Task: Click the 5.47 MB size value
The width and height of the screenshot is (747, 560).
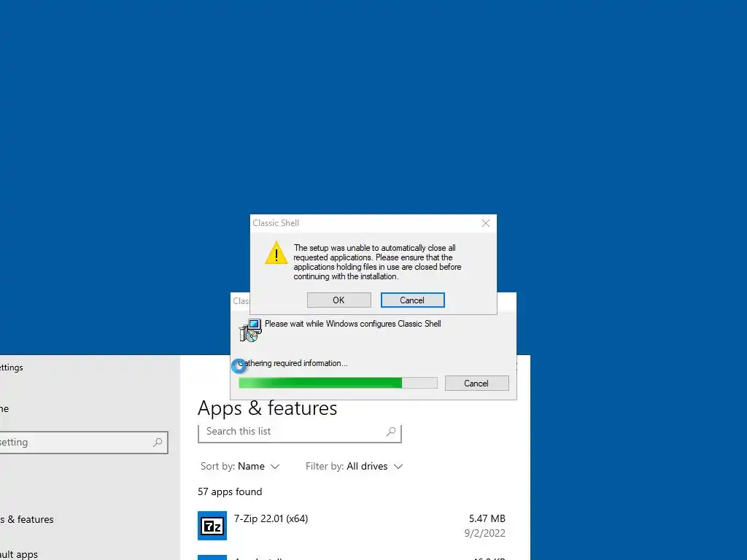Action: (487, 518)
